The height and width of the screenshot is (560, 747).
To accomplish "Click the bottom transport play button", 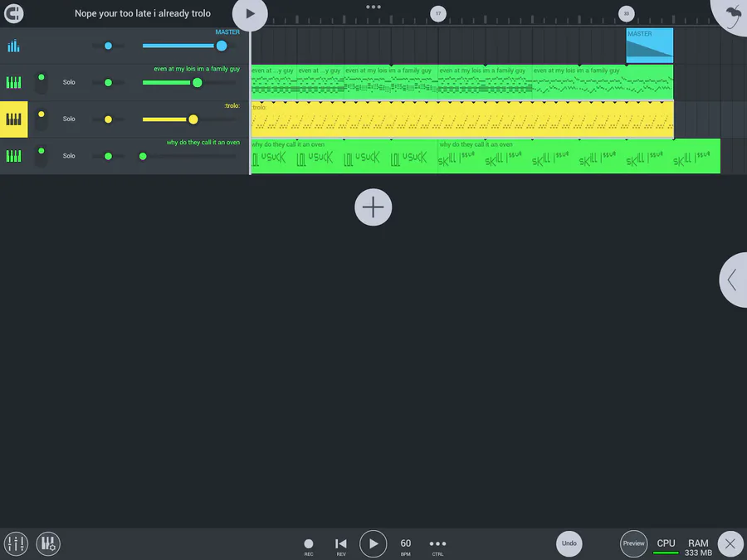I will 373,543.
